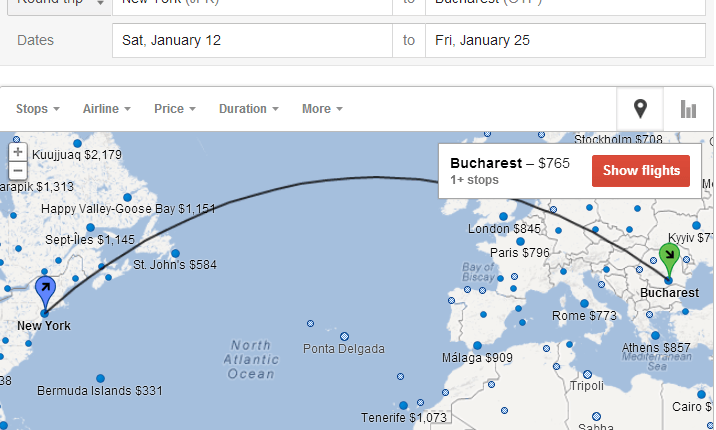The image size is (716, 430).
Task: Edit the departure date Sat, January 12
Action: (x=252, y=41)
